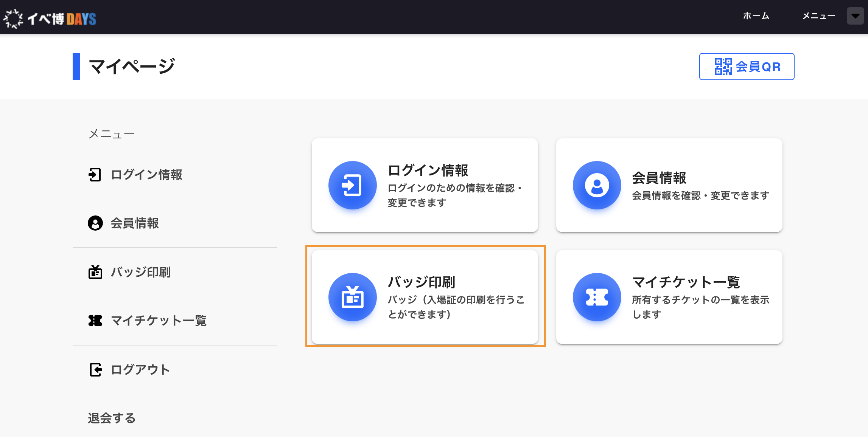Open the 会員QR button

[x=747, y=67]
